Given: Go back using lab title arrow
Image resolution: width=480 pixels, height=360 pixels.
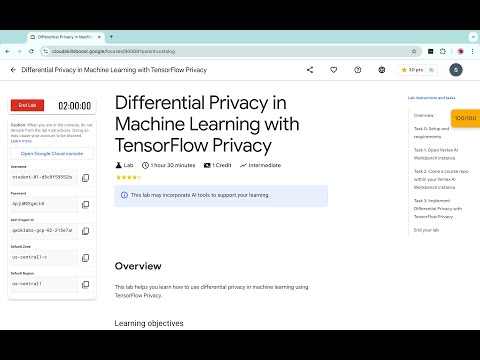Looking at the screenshot, I should click(x=13, y=70).
